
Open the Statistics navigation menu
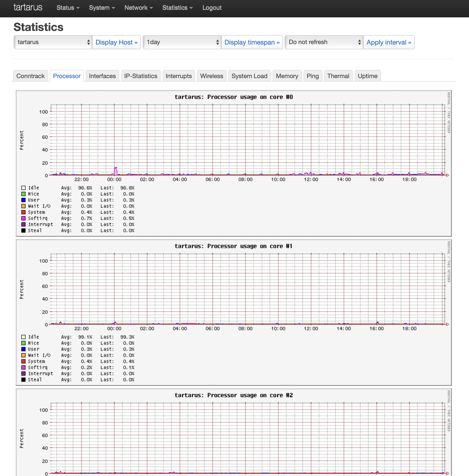[177, 8]
